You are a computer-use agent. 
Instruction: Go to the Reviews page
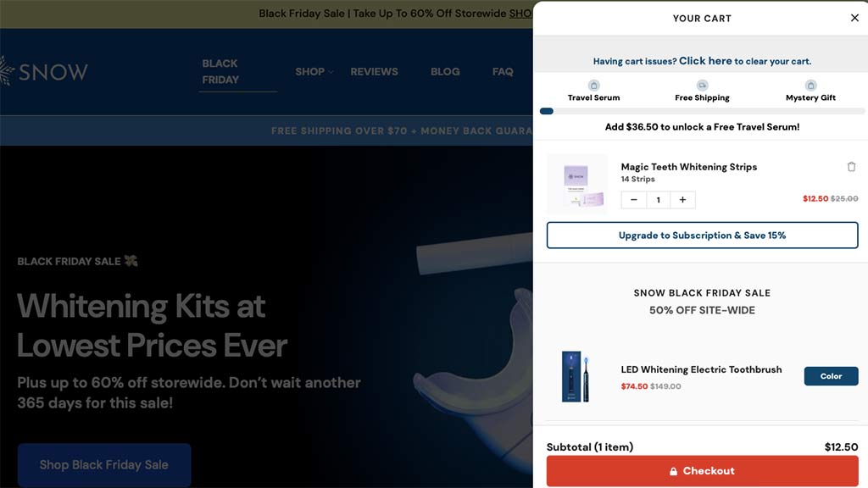coord(374,72)
